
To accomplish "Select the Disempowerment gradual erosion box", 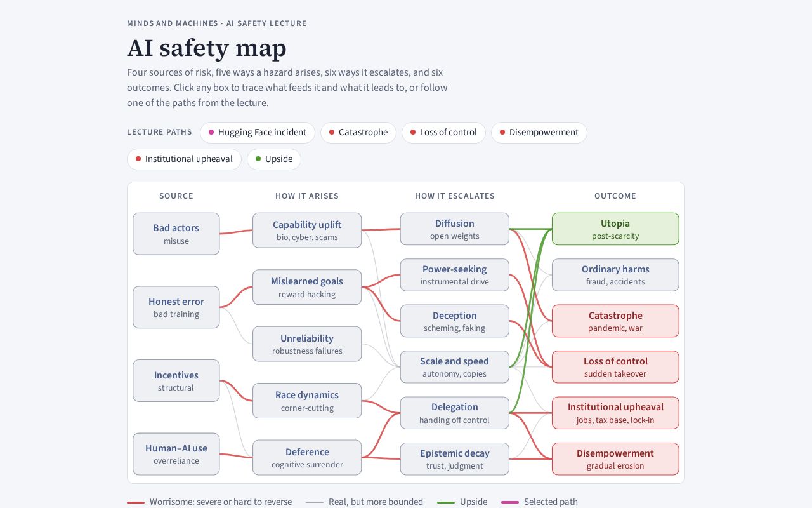I will (x=615, y=459).
